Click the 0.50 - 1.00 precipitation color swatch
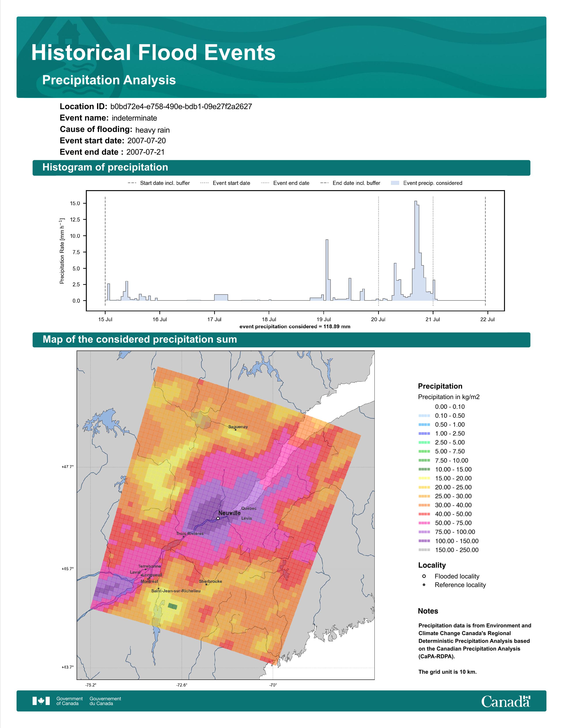Viewport: 563px width, 728px height. pyautogui.click(x=424, y=425)
